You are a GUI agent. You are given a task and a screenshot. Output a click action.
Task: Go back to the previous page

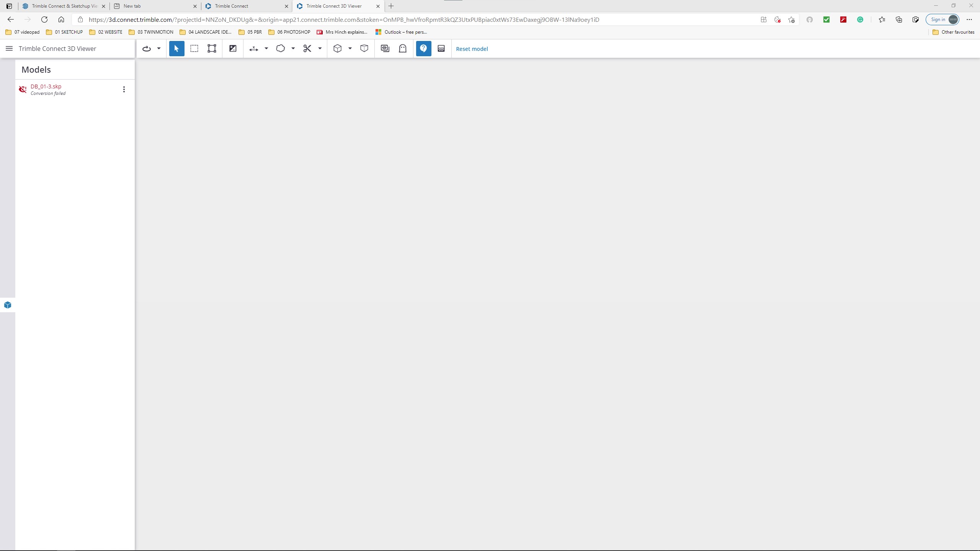pos(11,20)
